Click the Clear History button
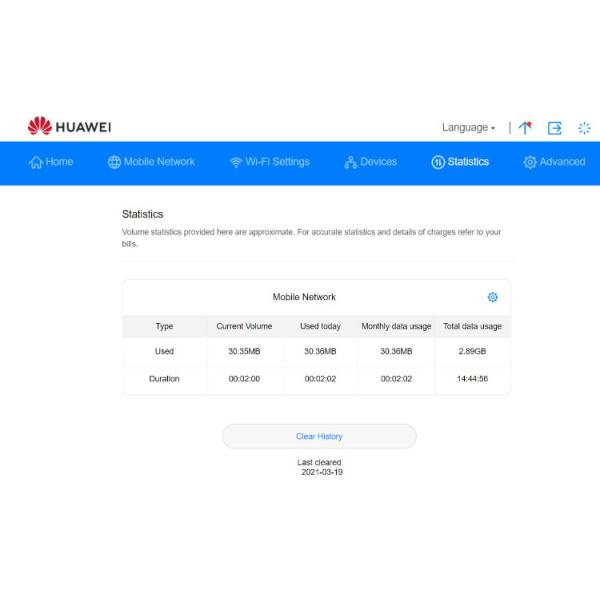600x600 pixels. click(319, 436)
